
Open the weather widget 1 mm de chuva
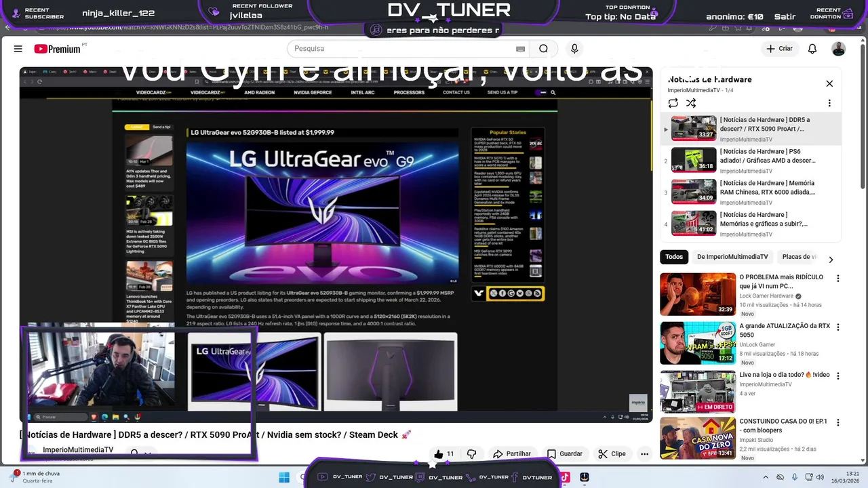click(x=35, y=477)
